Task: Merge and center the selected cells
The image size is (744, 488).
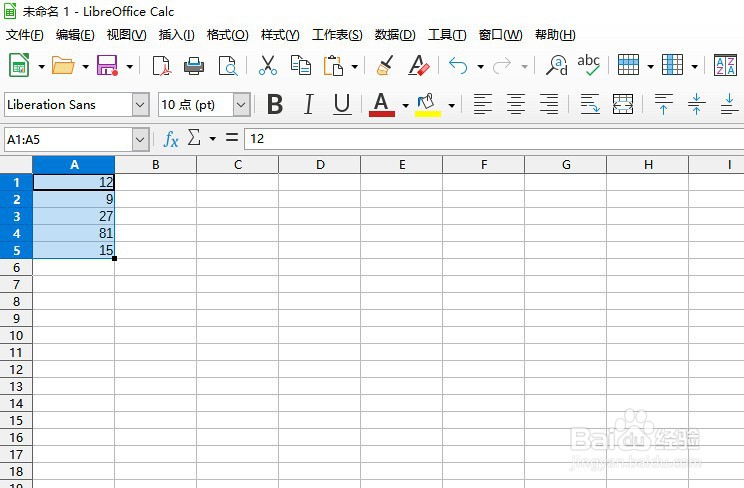Action: pos(623,104)
